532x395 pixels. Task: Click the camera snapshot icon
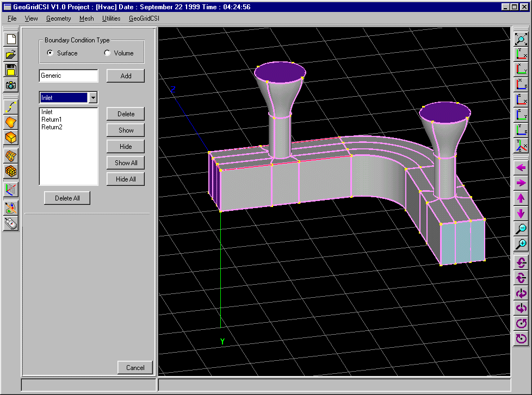(x=11, y=85)
